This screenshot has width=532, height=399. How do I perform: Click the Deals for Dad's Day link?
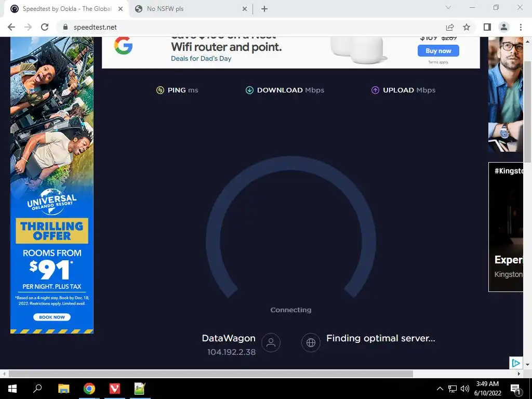point(201,58)
